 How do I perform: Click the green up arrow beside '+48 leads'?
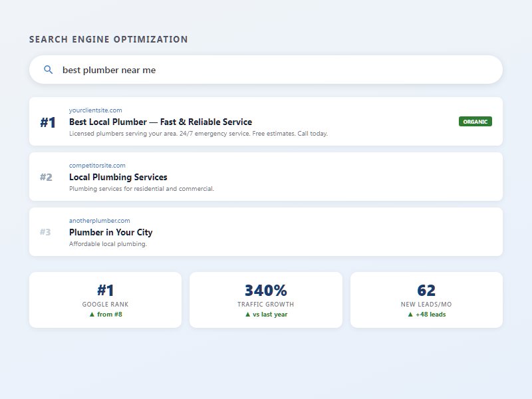pos(410,315)
